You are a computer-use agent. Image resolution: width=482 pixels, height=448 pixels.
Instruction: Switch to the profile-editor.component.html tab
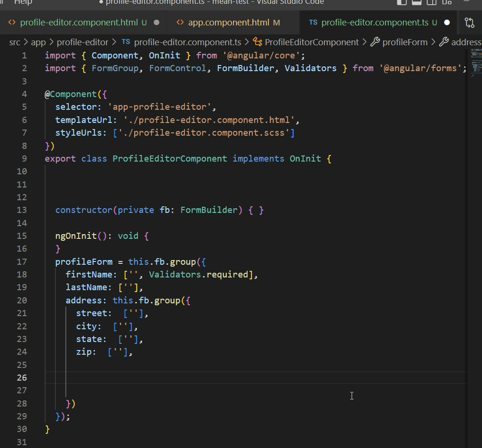(79, 23)
